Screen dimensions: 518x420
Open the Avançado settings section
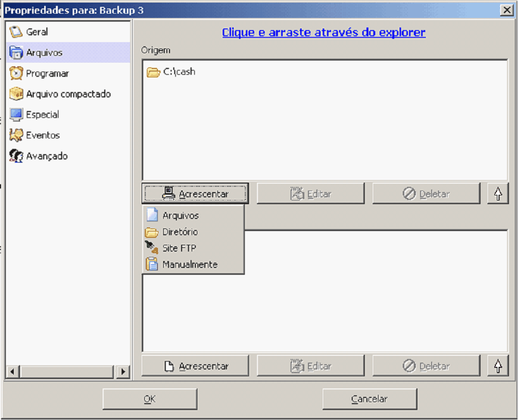click(x=46, y=156)
